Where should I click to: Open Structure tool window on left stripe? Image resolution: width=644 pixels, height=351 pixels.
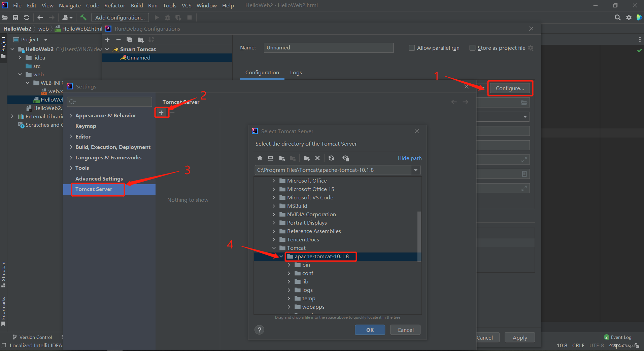pyautogui.click(x=3, y=274)
